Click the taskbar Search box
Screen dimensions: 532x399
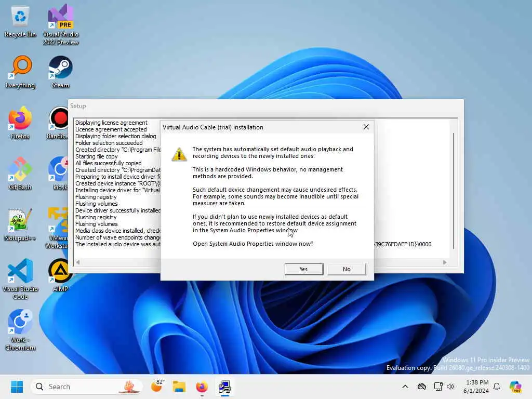87,387
